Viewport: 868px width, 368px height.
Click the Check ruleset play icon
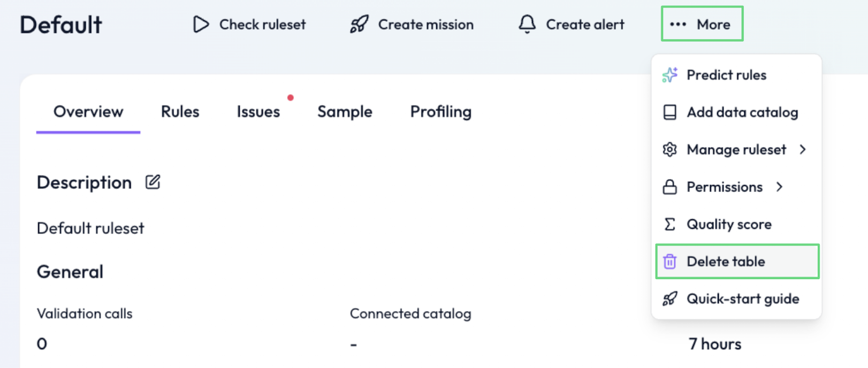201,25
